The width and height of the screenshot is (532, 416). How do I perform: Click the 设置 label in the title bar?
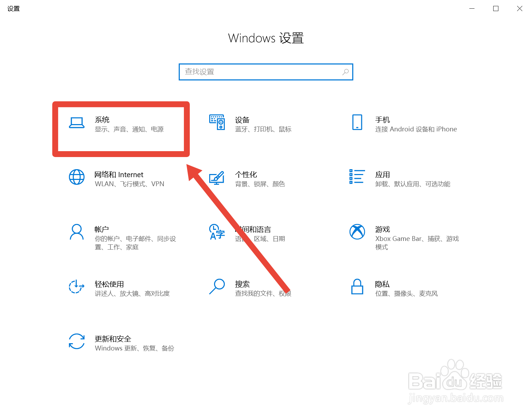coord(14,8)
